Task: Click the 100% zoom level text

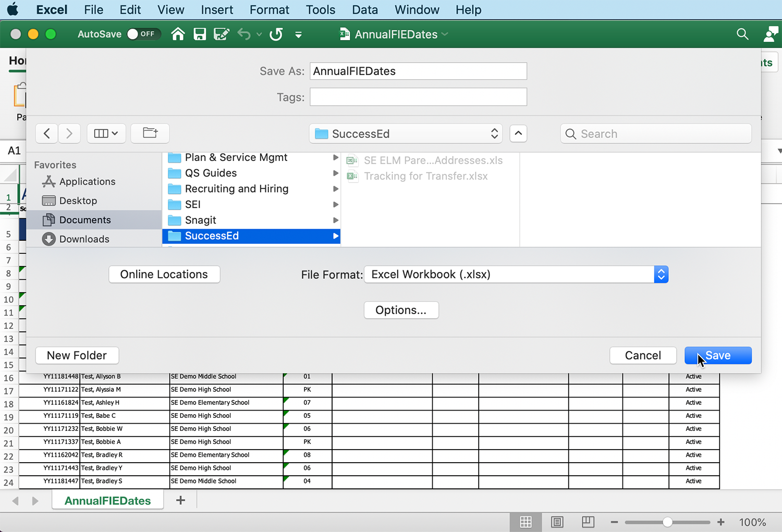Action: 752,522
